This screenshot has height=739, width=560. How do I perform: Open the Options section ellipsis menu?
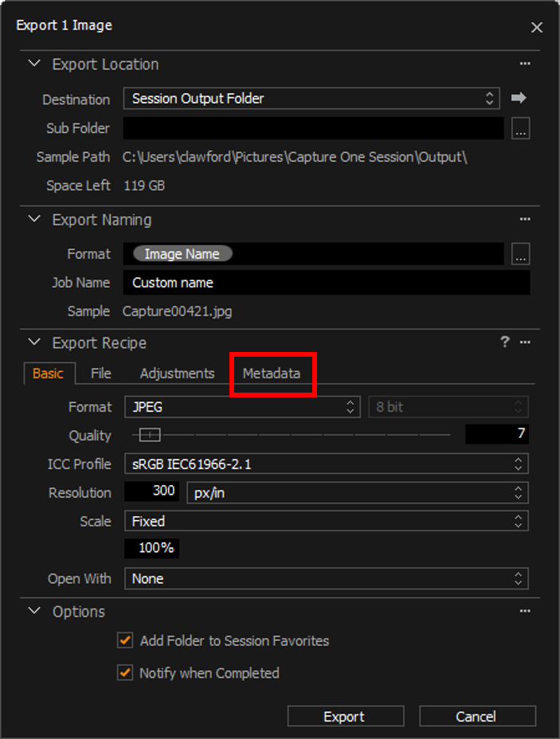524,610
